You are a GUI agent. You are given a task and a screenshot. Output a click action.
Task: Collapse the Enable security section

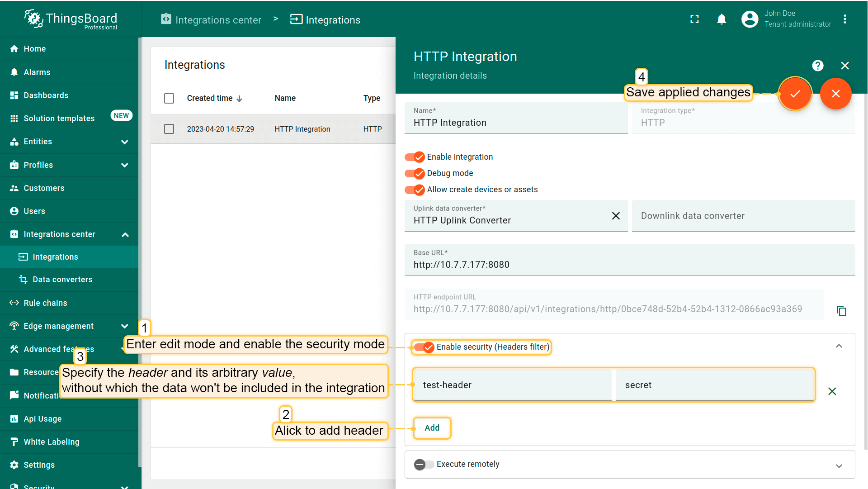tap(839, 346)
